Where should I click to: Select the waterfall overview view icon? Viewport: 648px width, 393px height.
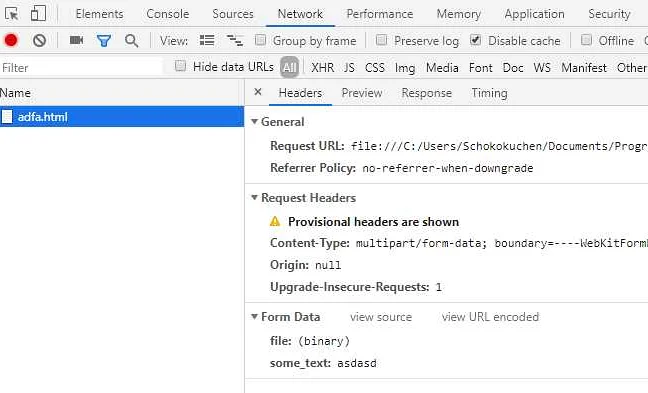coord(235,40)
